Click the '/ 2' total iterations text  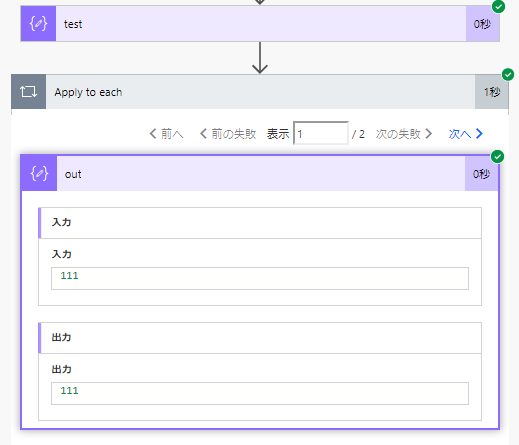point(358,134)
